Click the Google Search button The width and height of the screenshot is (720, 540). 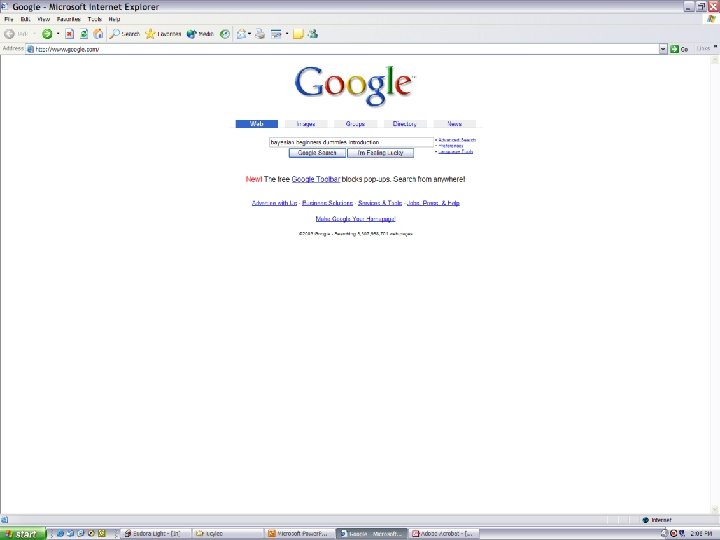317,153
